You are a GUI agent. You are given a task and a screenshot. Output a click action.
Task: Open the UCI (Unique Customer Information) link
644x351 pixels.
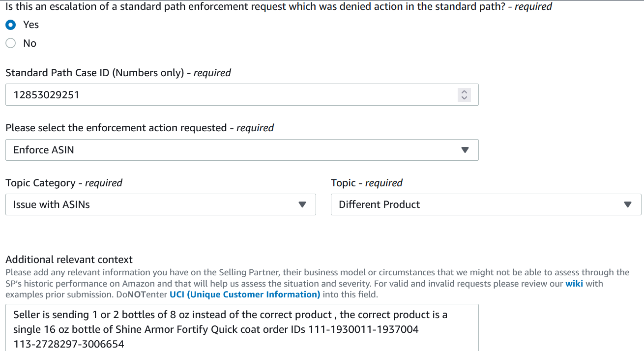245,294
